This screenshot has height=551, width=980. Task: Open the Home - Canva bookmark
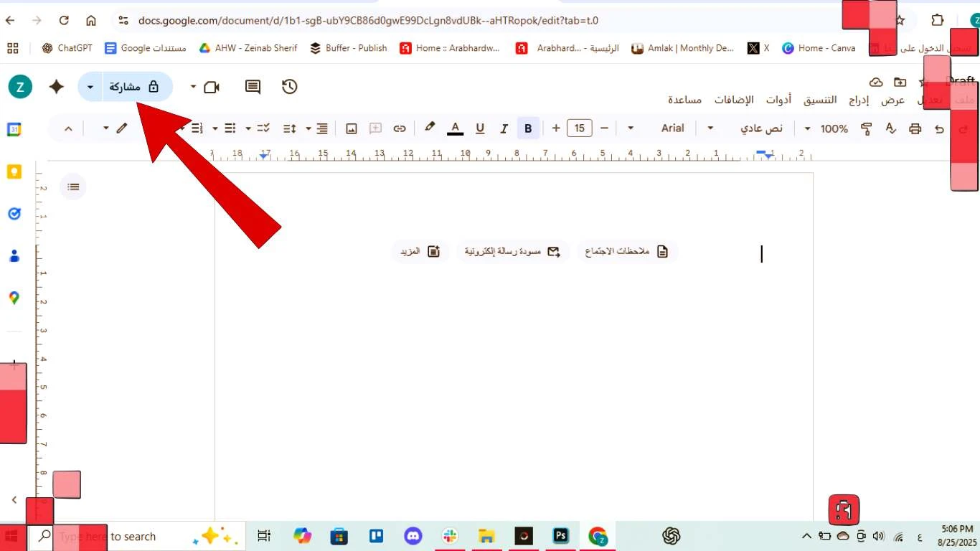click(x=819, y=48)
